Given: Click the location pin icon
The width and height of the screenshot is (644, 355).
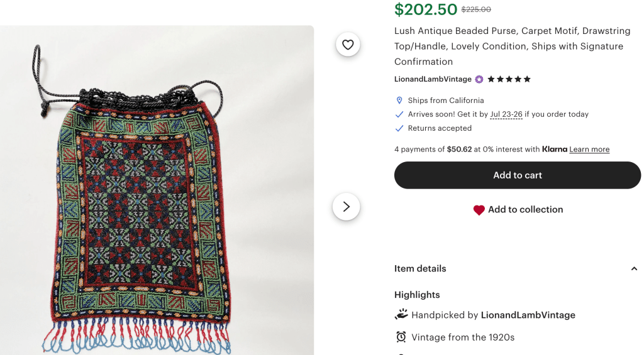Looking at the screenshot, I should (x=399, y=101).
